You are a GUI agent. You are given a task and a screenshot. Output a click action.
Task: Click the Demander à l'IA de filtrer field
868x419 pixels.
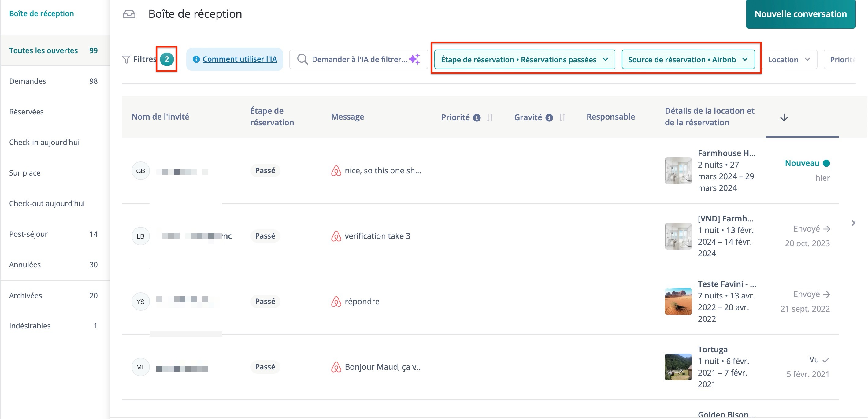[358, 60]
